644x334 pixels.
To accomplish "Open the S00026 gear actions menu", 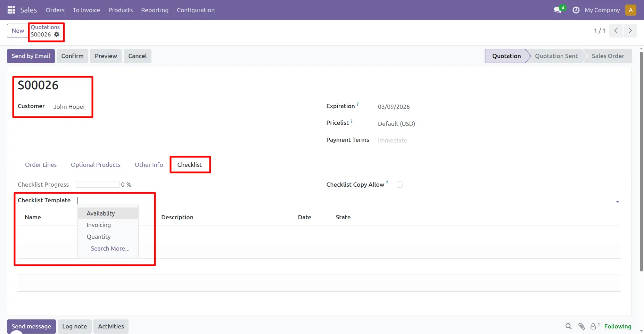I will [x=57, y=34].
